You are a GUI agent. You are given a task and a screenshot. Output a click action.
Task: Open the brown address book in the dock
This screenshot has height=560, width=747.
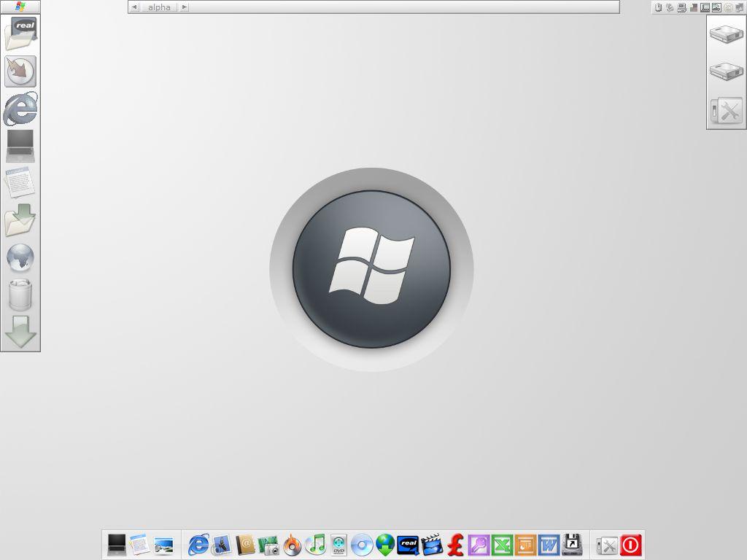(245, 545)
